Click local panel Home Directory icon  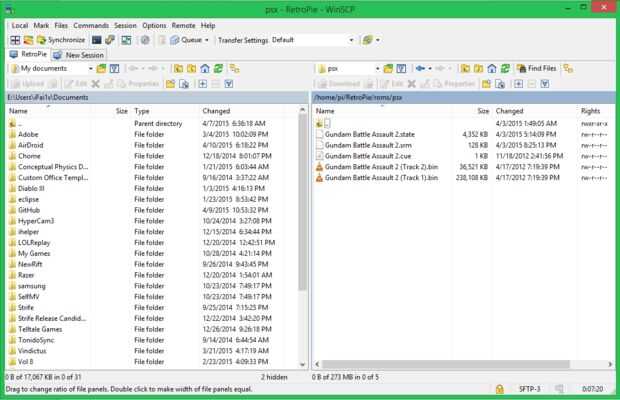(205, 68)
